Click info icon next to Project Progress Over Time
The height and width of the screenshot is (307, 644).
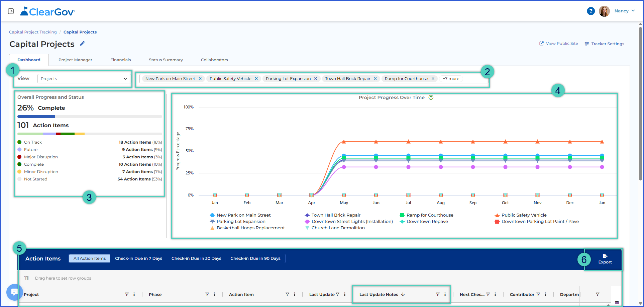[431, 97]
